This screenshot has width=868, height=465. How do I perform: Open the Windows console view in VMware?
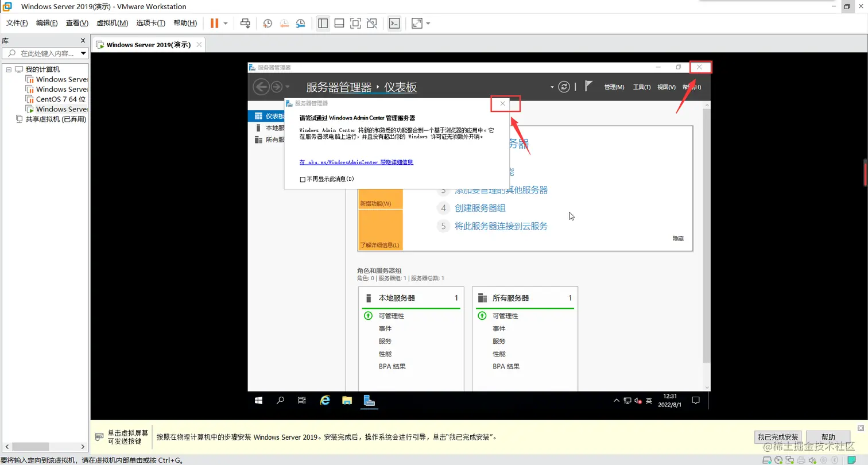[395, 24]
